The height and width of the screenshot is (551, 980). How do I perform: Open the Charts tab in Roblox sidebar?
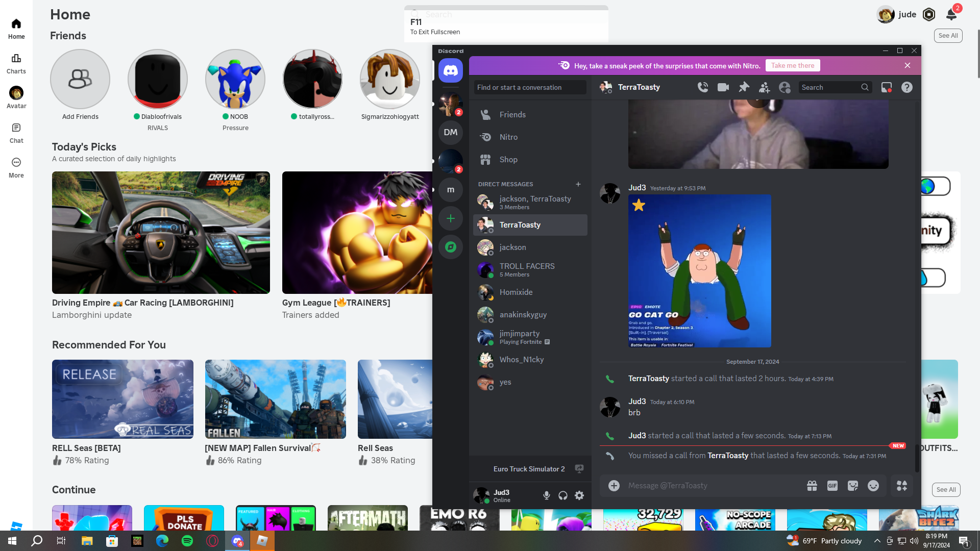16,63
